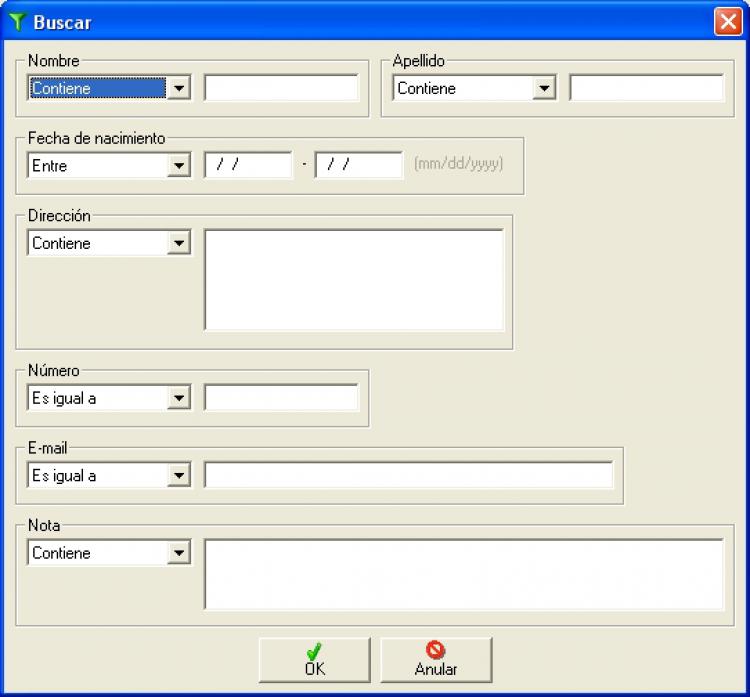Click the (mm/dd/yyyy) format hint
This screenshot has width=750, height=697.
tap(459, 164)
